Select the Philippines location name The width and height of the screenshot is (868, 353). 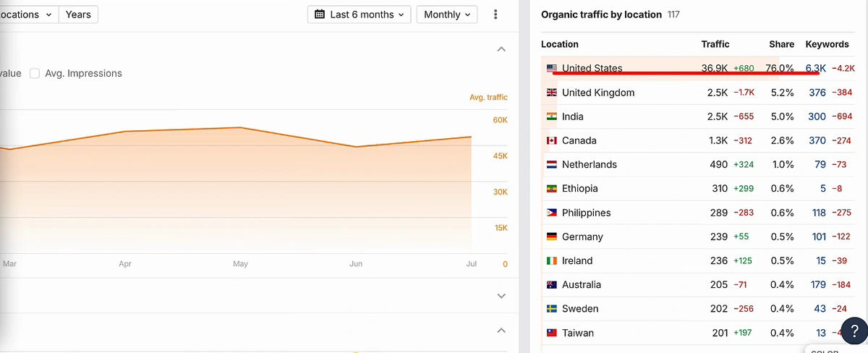587,213
